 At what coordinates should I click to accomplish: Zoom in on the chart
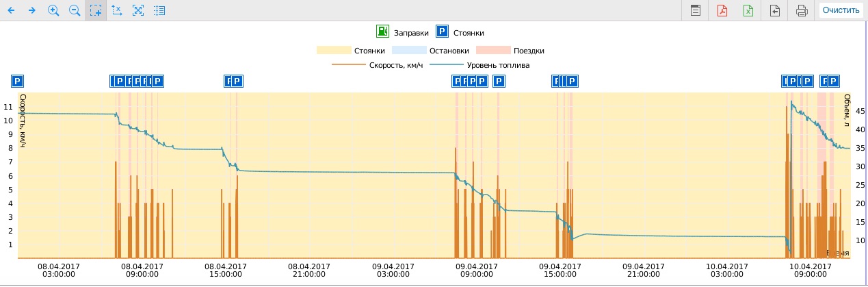click(x=53, y=10)
